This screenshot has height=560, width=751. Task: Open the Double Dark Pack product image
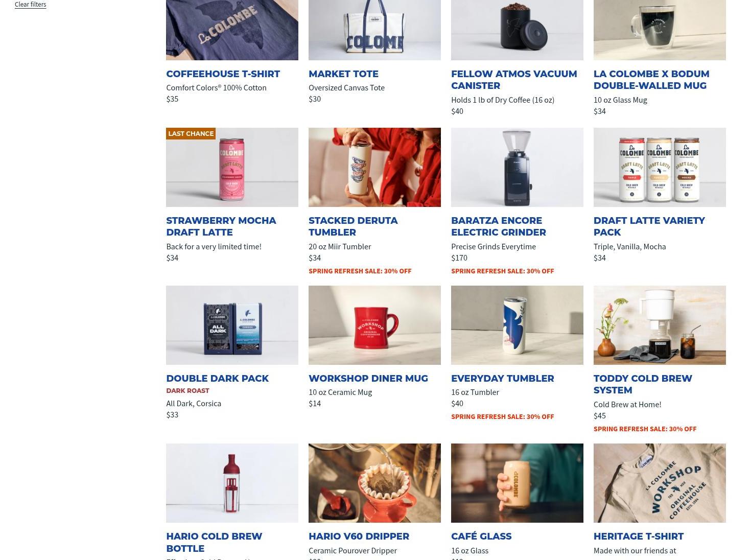pos(232,325)
